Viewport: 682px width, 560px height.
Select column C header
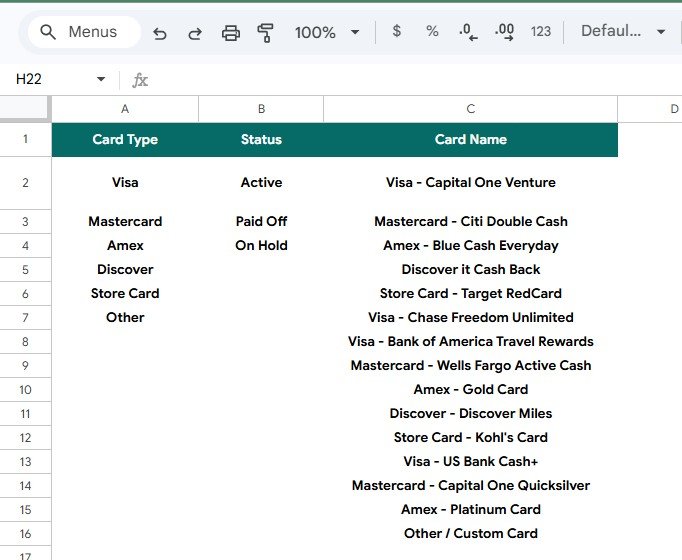coord(471,109)
